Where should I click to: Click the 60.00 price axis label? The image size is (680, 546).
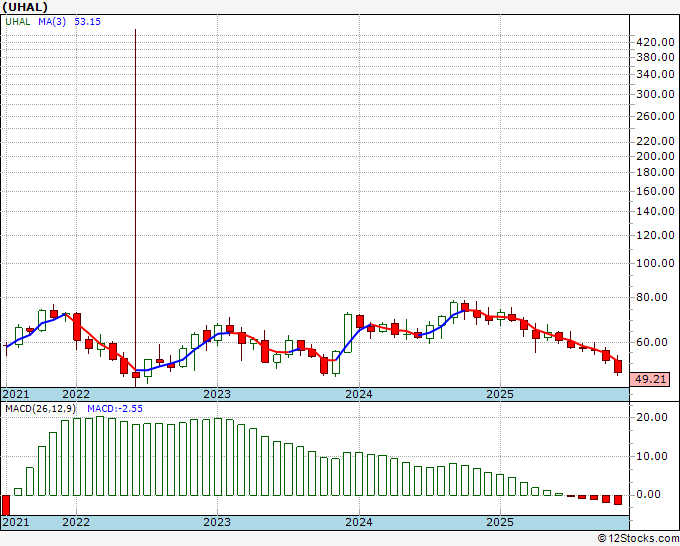[652, 342]
